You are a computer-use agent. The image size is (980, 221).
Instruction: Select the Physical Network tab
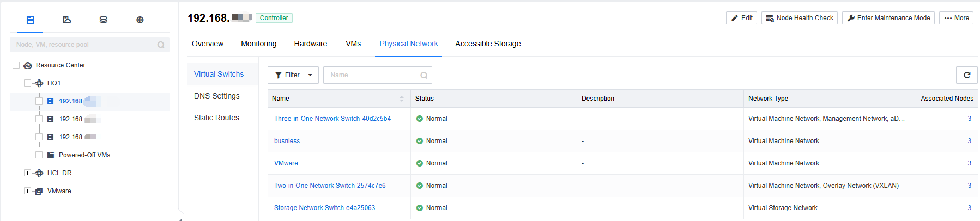[x=409, y=44]
